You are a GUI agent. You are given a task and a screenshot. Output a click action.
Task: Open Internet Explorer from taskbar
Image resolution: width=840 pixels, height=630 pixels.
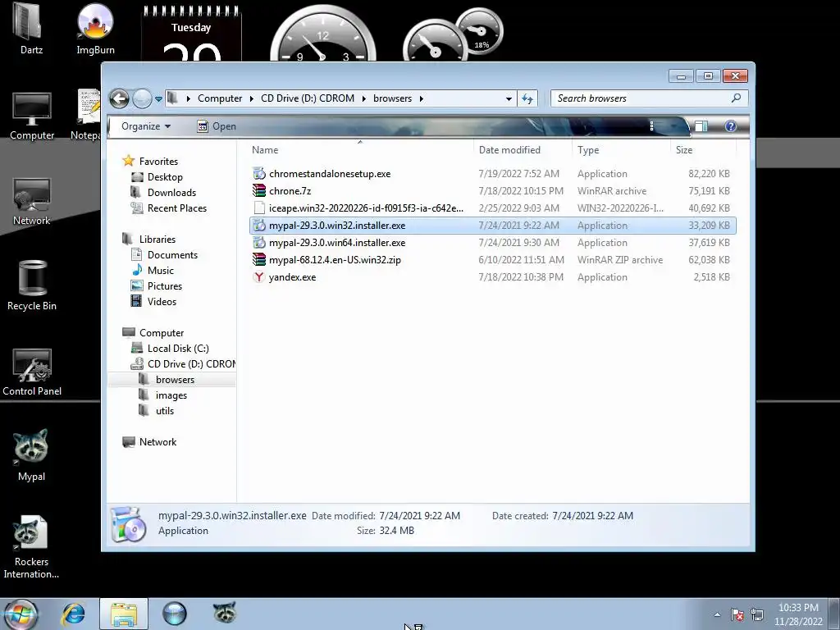point(73,614)
